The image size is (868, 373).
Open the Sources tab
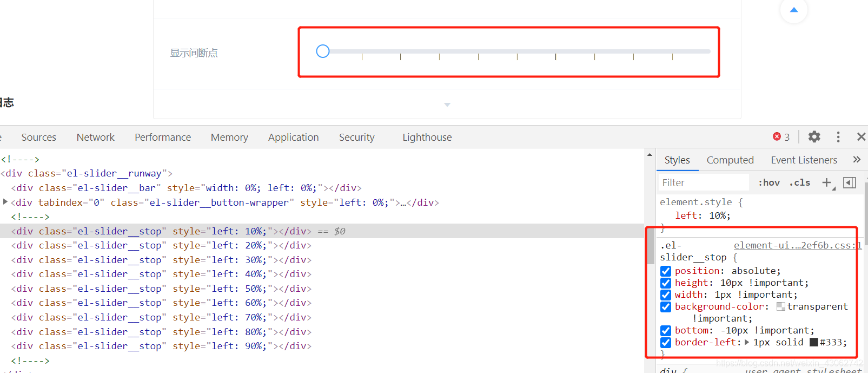[x=39, y=138]
